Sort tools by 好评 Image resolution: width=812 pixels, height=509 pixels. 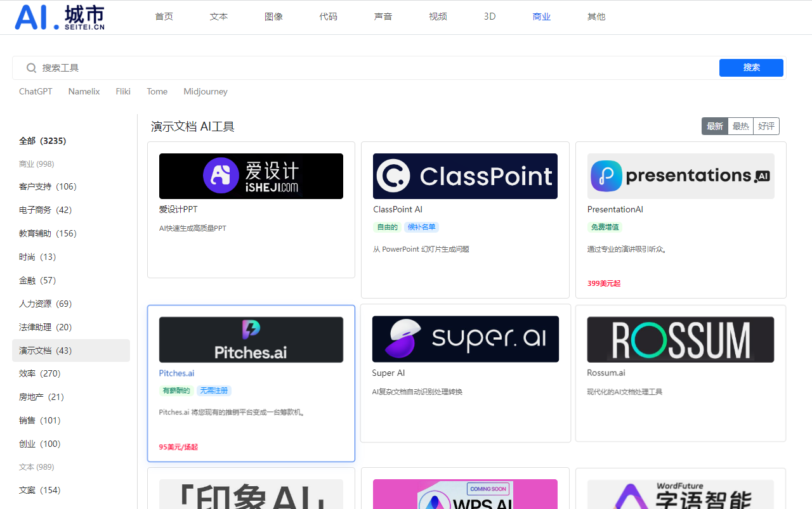(766, 126)
